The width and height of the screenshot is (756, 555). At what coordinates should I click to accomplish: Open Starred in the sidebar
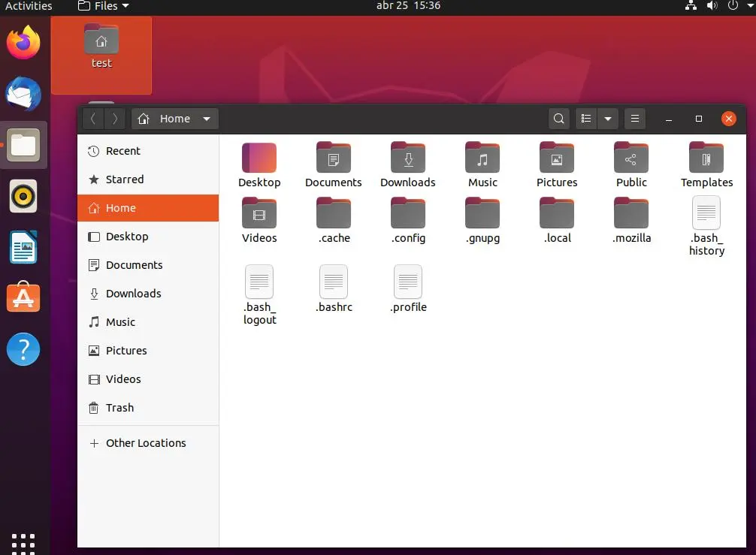(148, 179)
